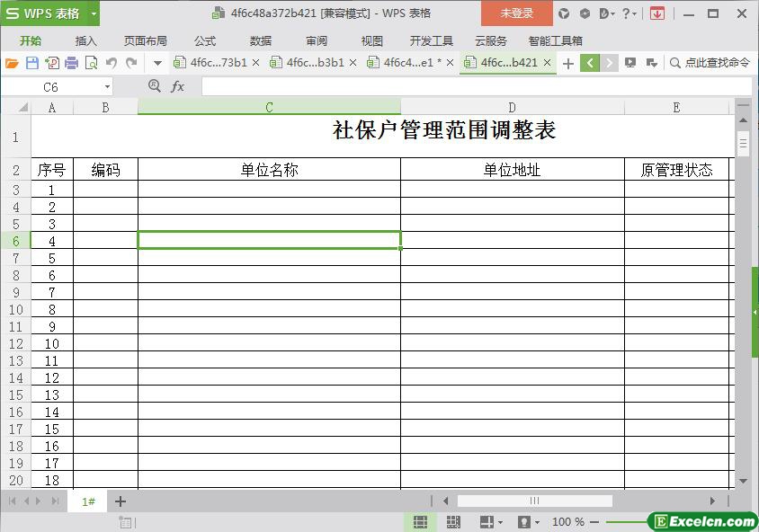759x532 pixels.
Task: Open the 插入 ribbon tab
Action: coord(85,41)
